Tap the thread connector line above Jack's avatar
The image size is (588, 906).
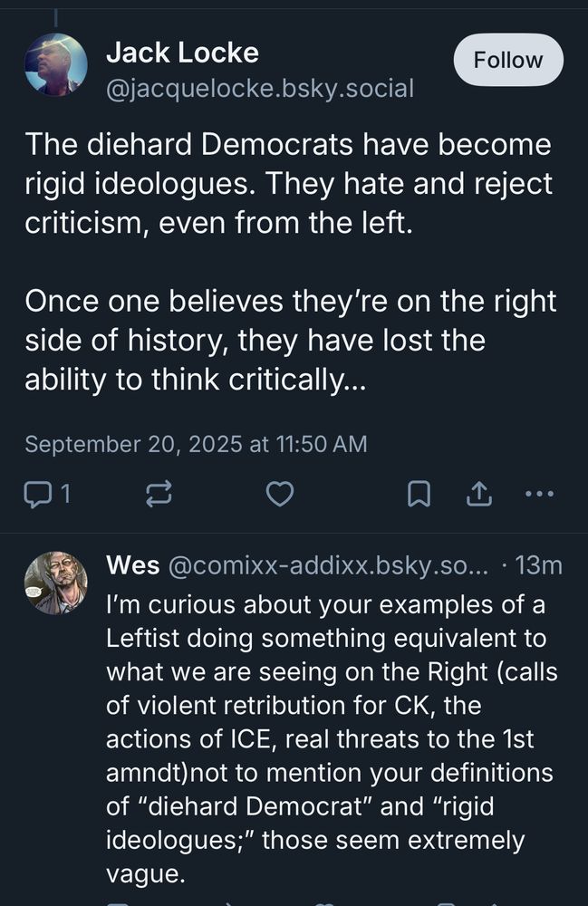(x=56, y=16)
